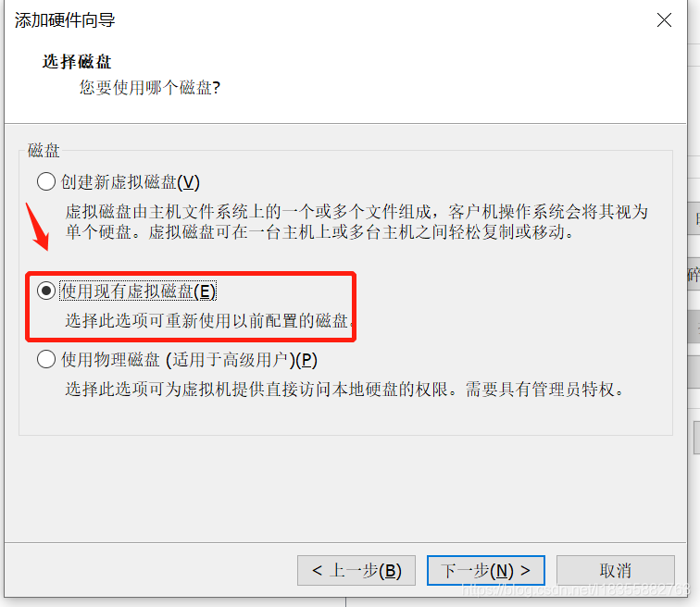Select the 使用物理磁盘 (适用于高级用户)(P) radio button
Viewport: 700px width, 607px height.
coord(46,359)
